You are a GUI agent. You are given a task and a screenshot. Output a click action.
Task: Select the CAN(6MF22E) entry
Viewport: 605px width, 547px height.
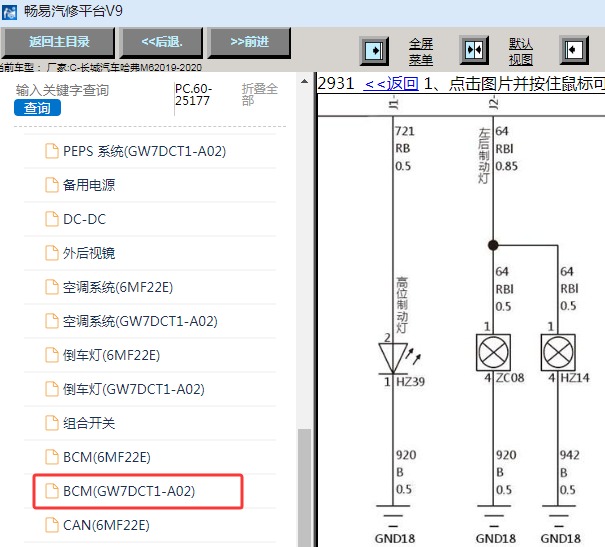(x=106, y=525)
